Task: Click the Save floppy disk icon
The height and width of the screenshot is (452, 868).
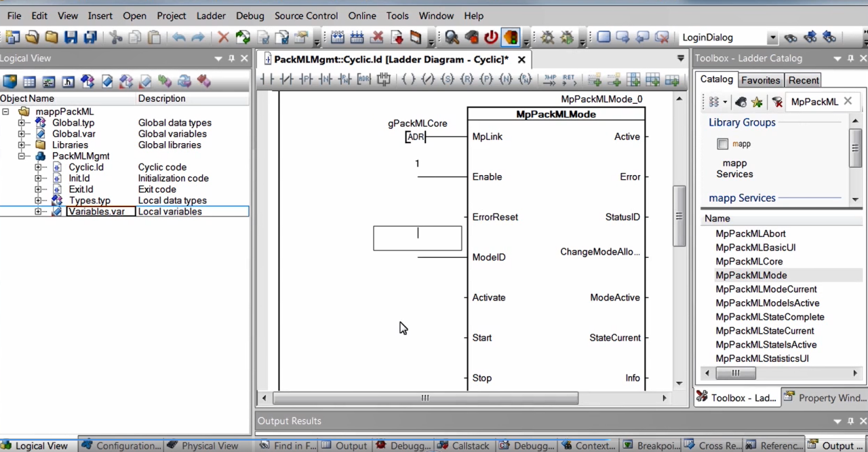Action: 71,37
